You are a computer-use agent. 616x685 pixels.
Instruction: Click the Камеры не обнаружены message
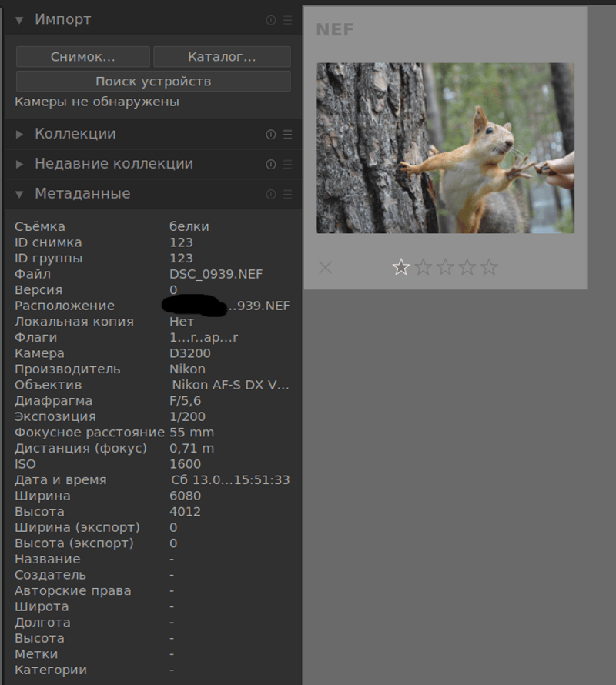tap(97, 102)
